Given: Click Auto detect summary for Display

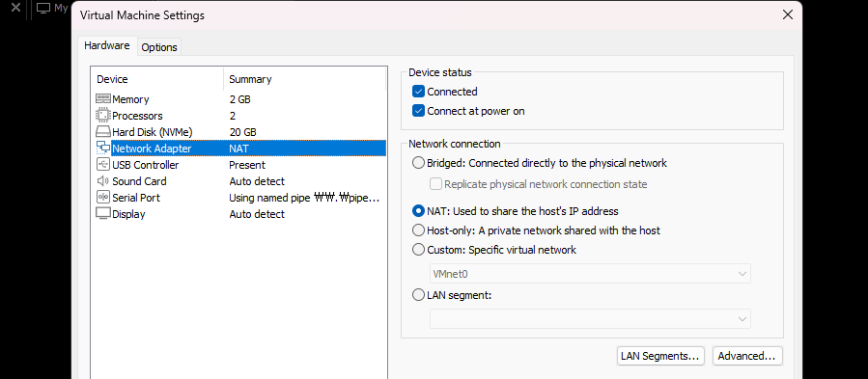Looking at the screenshot, I should (257, 213).
